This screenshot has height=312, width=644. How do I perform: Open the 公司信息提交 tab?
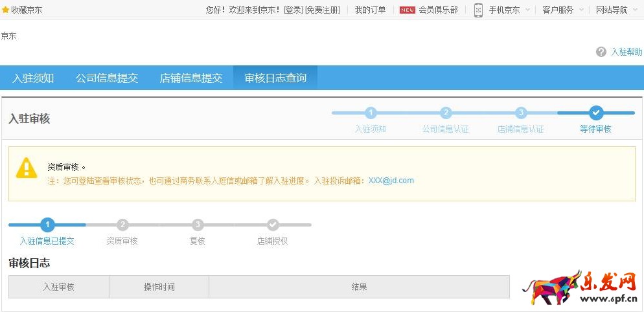(107, 78)
